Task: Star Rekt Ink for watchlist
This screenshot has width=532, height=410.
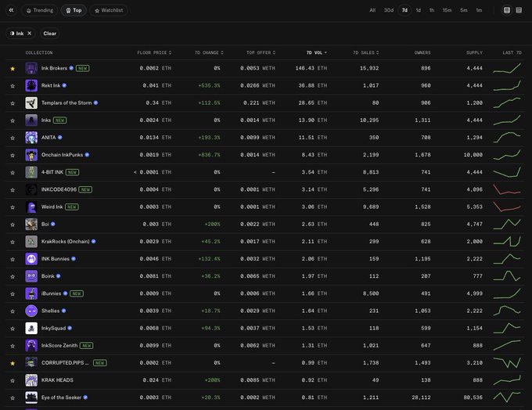Action: (13, 86)
